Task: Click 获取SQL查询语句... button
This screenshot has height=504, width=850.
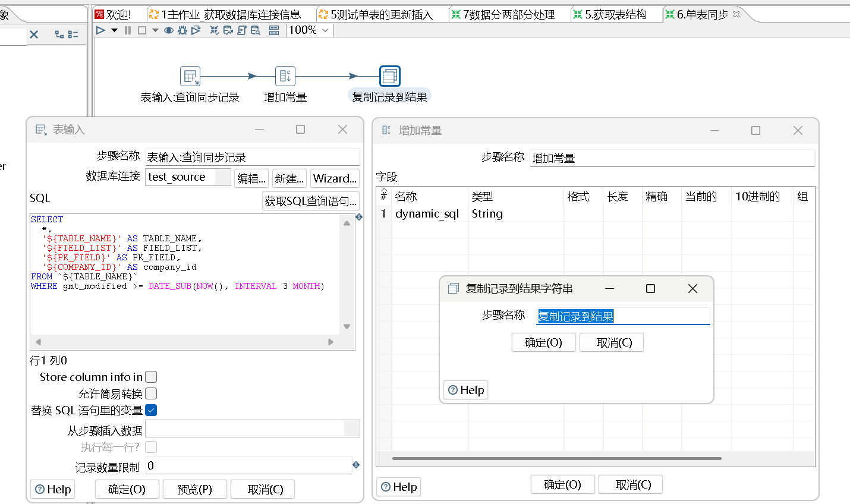Action: [310, 201]
